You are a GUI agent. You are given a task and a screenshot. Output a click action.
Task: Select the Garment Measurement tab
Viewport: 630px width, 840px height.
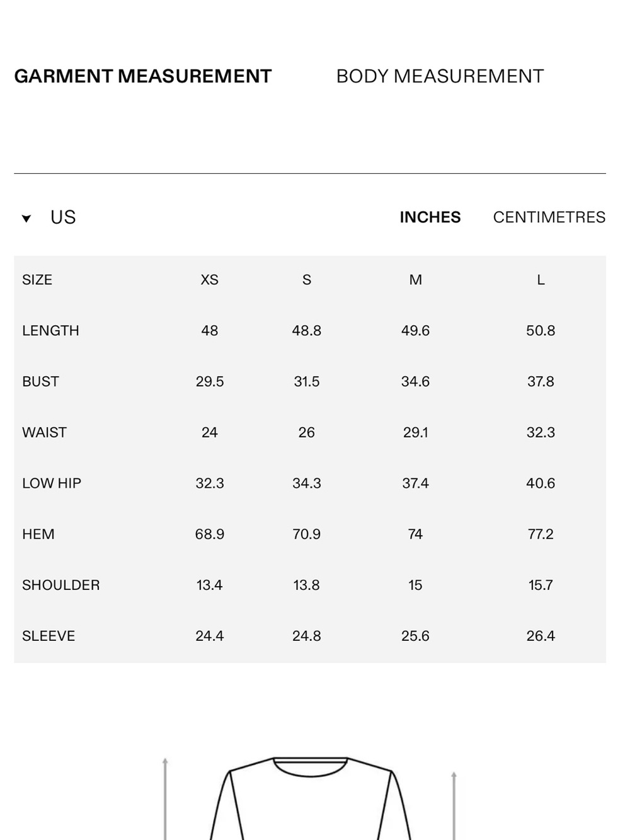[x=143, y=76]
